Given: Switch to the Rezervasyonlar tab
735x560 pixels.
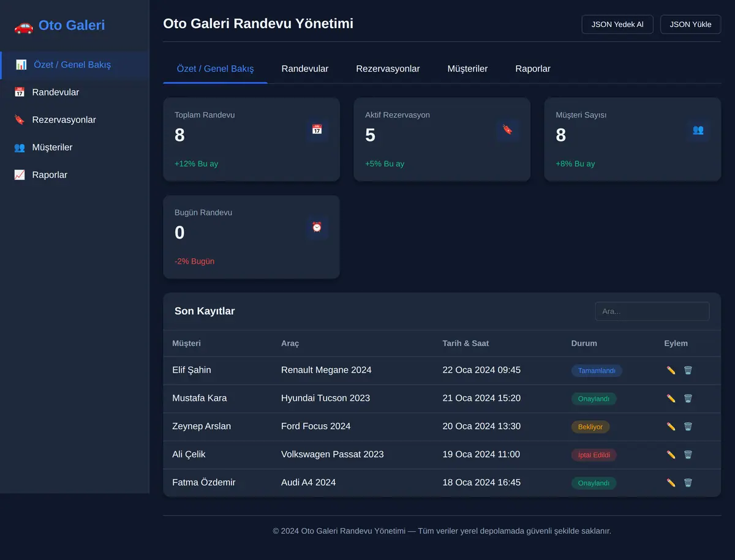Looking at the screenshot, I should pos(388,69).
